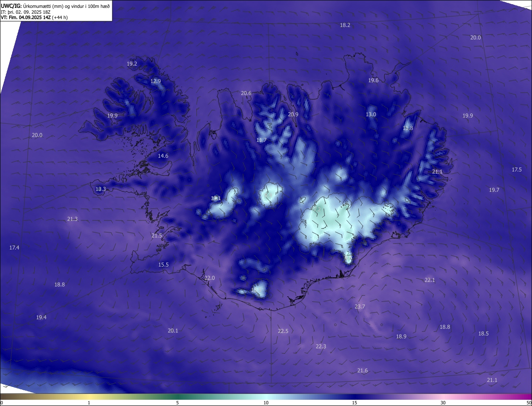
Task: Click the 21.3 value label
Action: pyautogui.click(x=72, y=219)
